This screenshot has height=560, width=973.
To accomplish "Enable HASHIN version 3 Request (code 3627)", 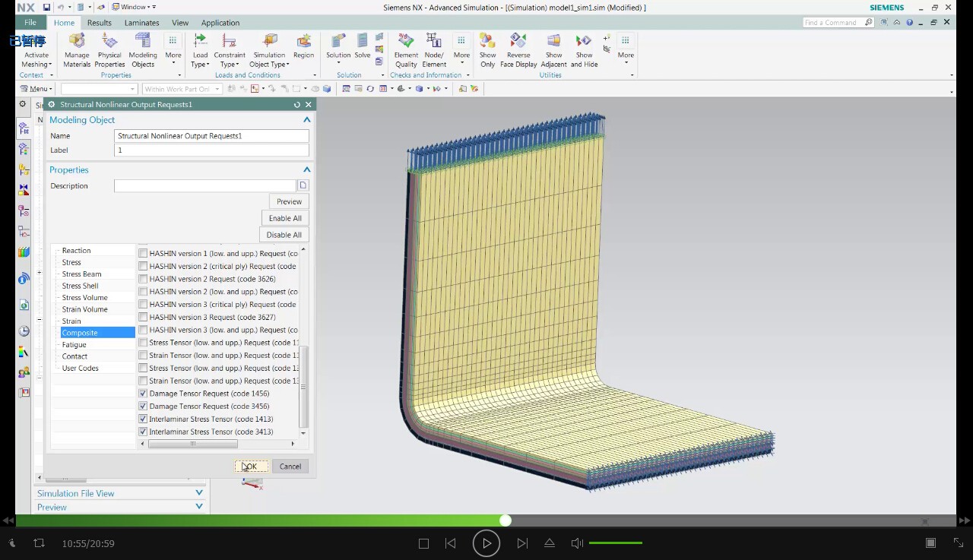I will [x=143, y=317].
